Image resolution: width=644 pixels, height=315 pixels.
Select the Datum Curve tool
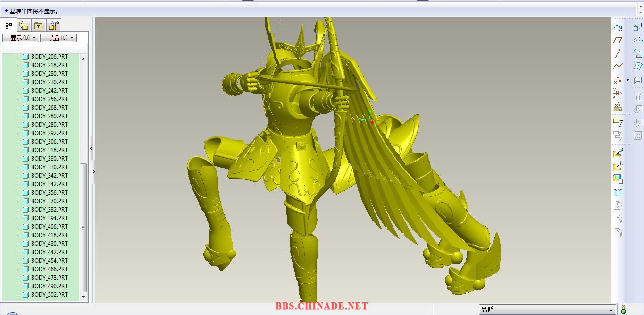click(618, 66)
